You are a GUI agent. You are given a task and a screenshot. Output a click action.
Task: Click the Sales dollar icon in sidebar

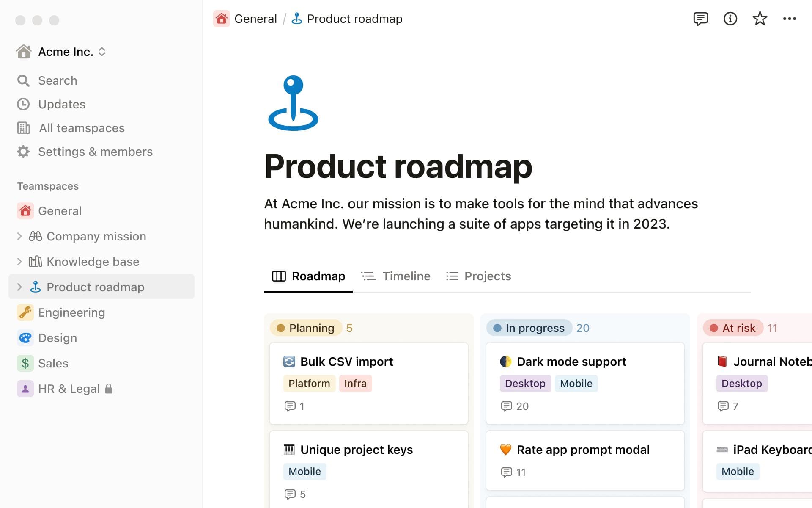25,363
